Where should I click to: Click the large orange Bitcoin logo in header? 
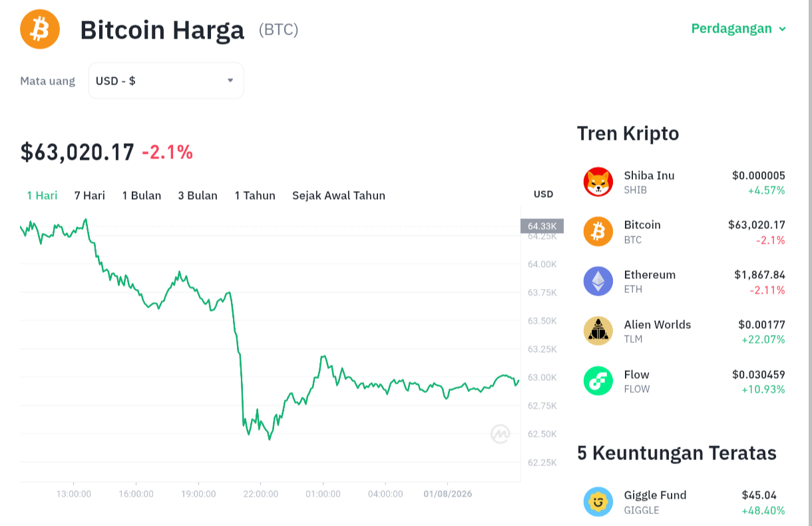point(40,29)
